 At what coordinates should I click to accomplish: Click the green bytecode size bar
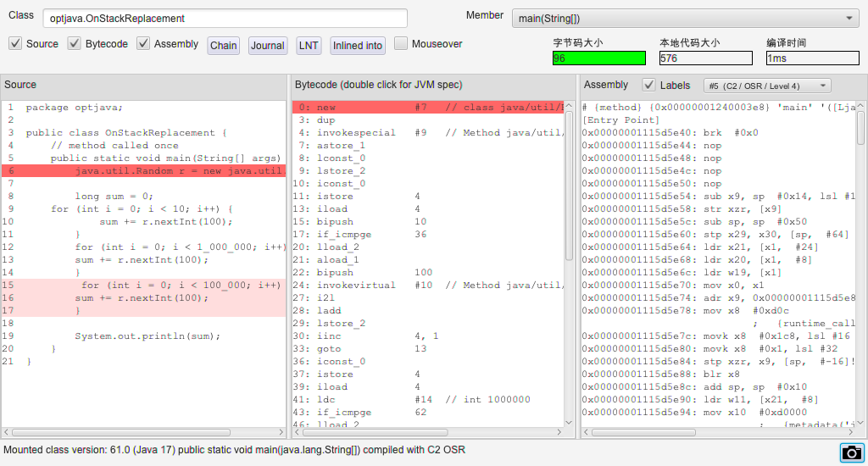click(598, 58)
